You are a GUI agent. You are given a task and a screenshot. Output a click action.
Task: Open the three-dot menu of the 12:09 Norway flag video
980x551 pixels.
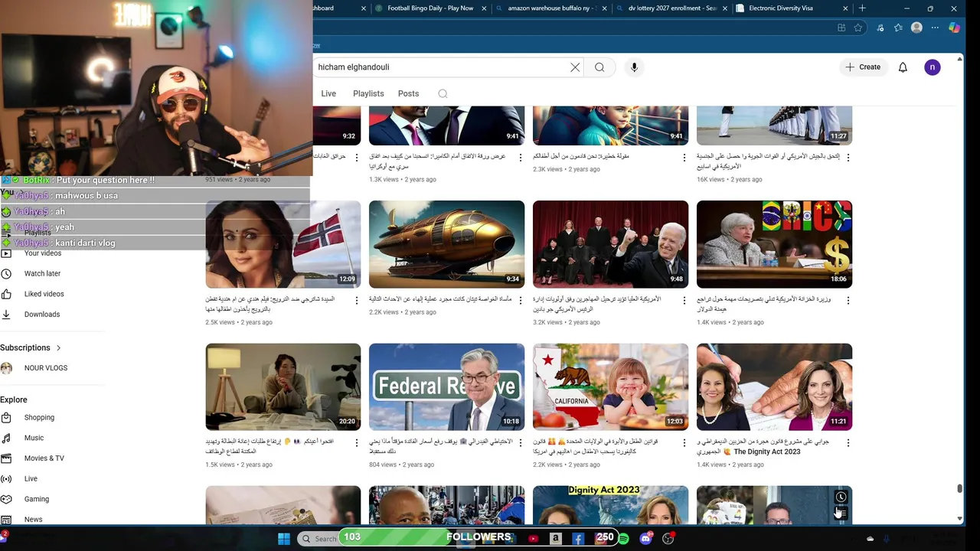point(356,301)
